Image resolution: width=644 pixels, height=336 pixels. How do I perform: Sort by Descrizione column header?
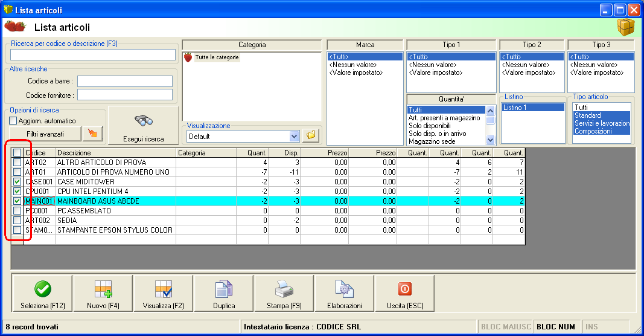coord(115,152)
